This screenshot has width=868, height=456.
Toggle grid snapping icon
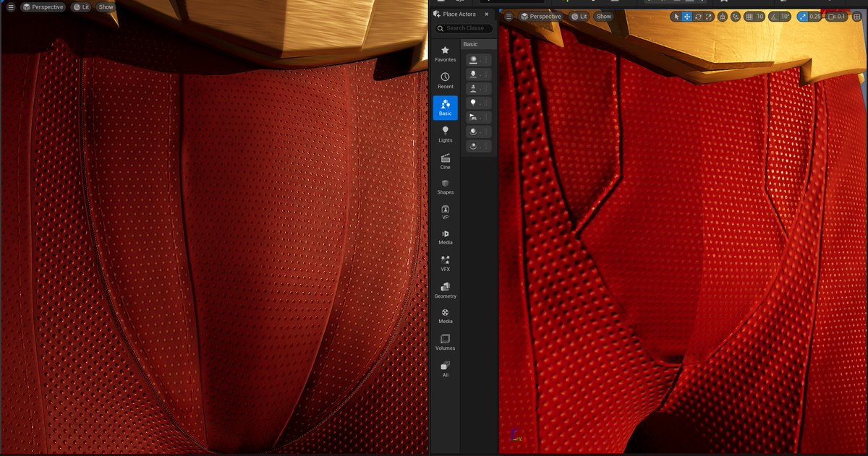pos(749,17)
